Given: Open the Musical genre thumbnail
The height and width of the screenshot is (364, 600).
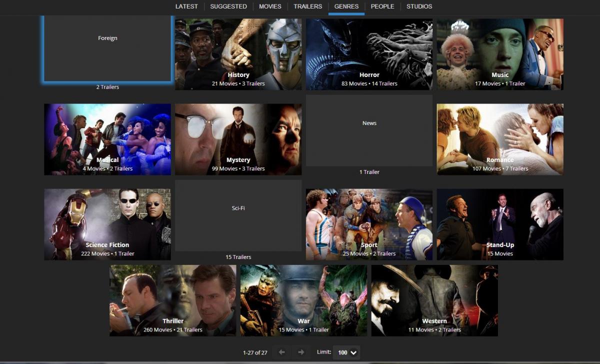Looking at the screenshot, I should coord(107,139).
